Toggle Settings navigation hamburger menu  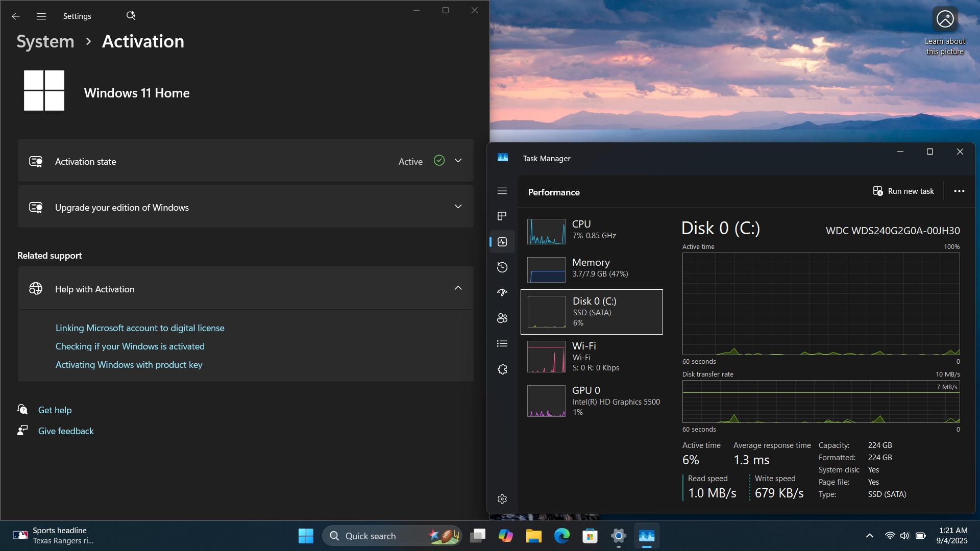click(41, 16)
